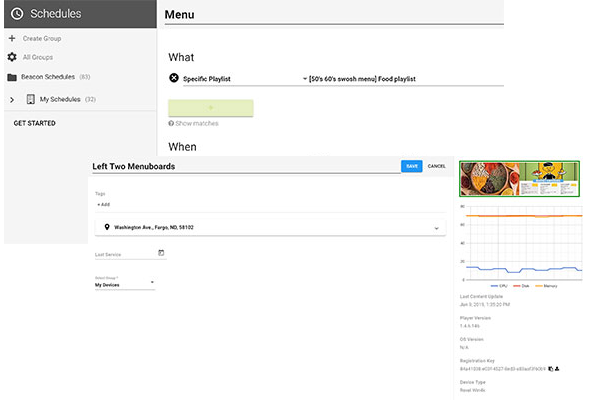Open the My Devices group dropdown
Image resolution: width=600 pixels, height=400 pixels.
[x=125, y=285]
